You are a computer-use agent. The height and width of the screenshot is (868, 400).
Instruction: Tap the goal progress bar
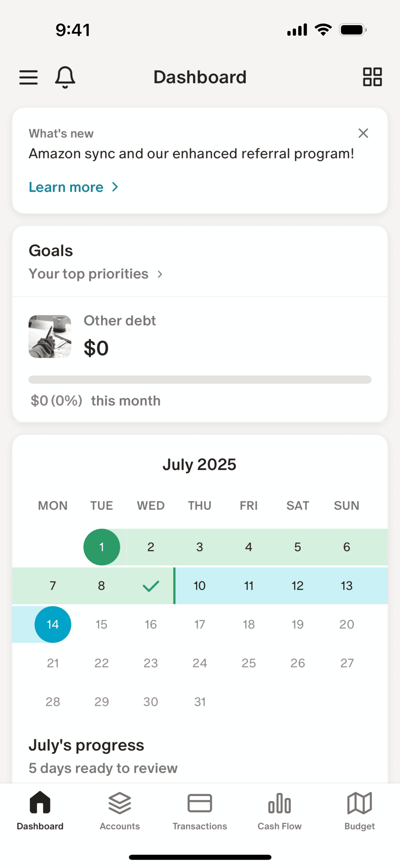pos(200,380)
